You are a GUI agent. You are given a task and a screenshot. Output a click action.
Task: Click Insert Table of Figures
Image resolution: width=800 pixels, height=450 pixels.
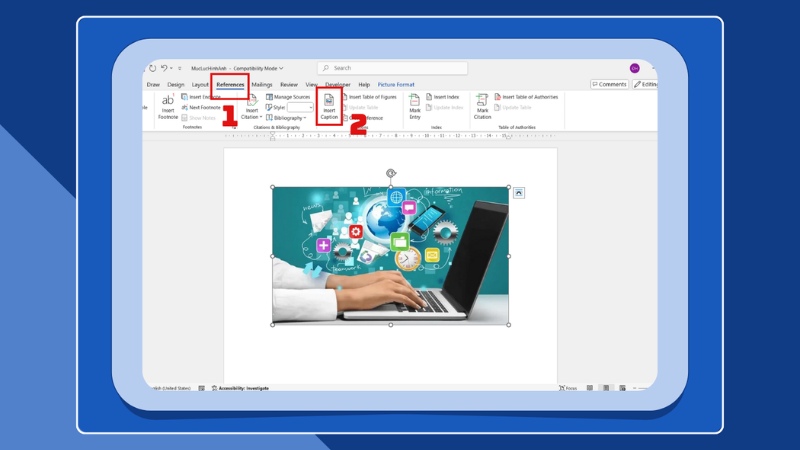pyautogui.click(x=369, y=97)
